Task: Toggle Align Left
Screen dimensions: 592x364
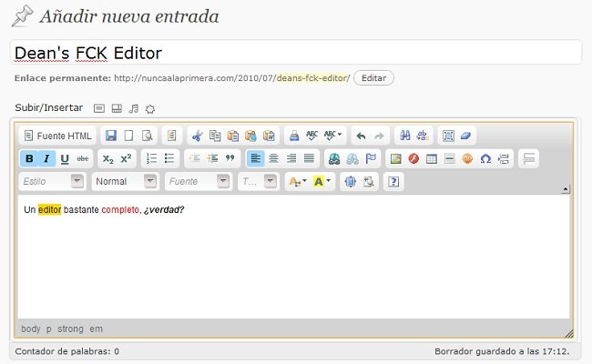Action: (256, 158)
